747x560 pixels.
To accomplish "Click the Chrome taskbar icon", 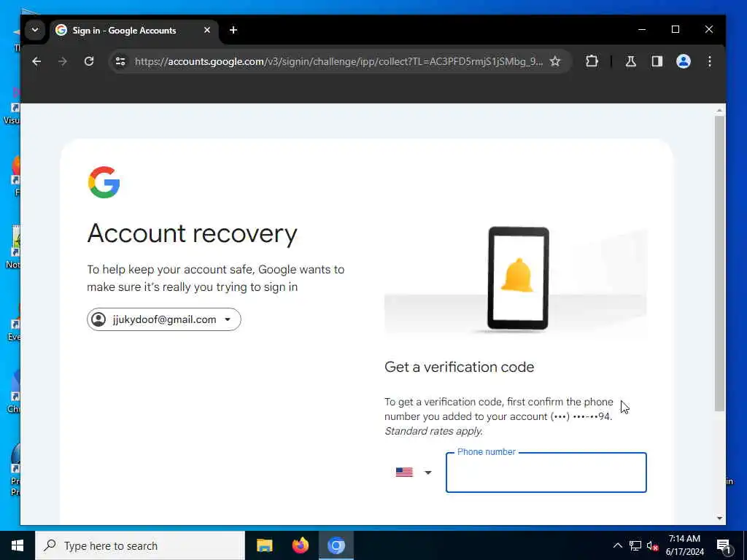I will click(x=336, y=545).
